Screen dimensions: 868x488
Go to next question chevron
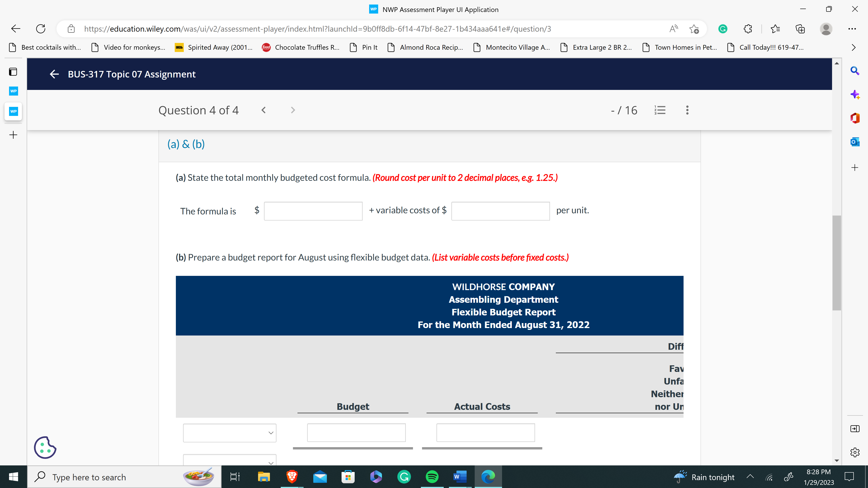292,110
